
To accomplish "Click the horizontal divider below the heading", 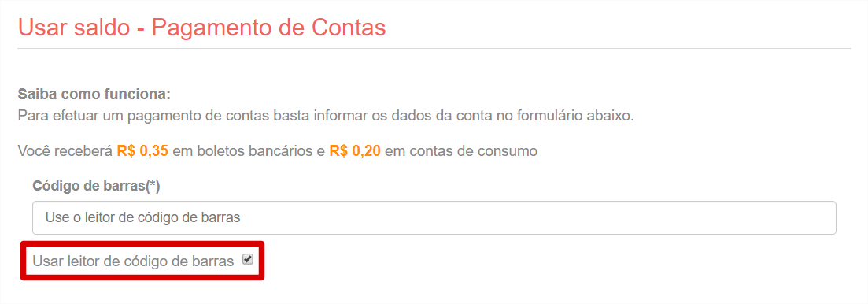I will pyautogui.click(x=434, y=49).
